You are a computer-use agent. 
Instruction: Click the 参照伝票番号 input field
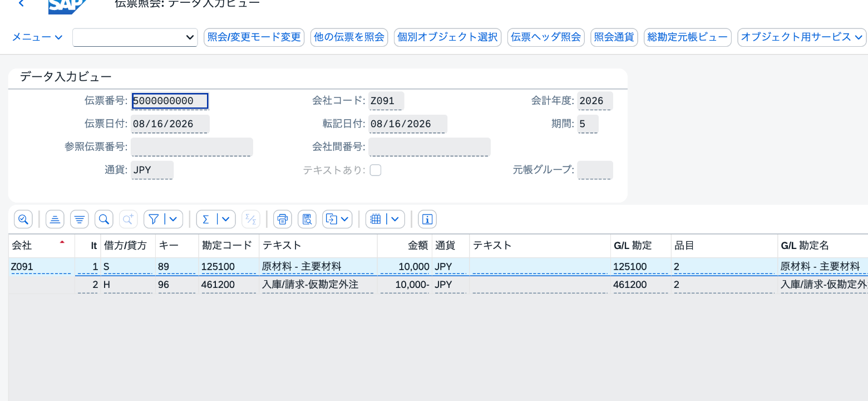192,147
